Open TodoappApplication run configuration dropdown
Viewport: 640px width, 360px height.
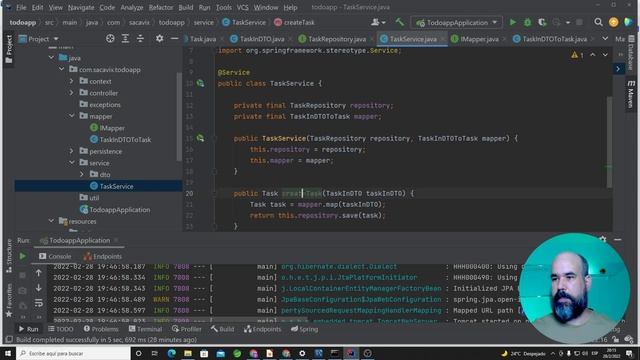pyautogui.click(x=456, y=22)
